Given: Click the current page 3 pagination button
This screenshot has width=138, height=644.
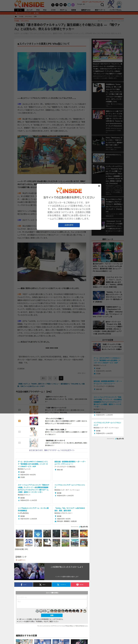Looking at the screenshot, I should [61, 378].
